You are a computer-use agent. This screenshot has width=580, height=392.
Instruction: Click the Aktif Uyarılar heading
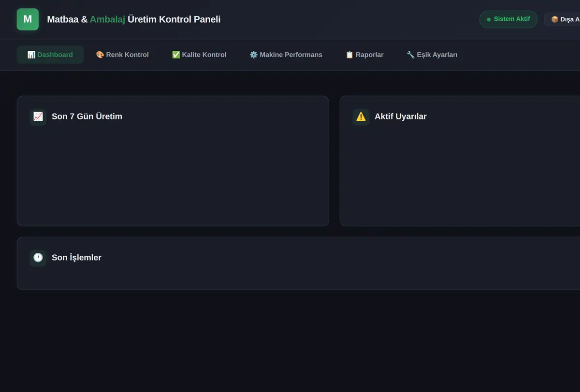[401, 116]
